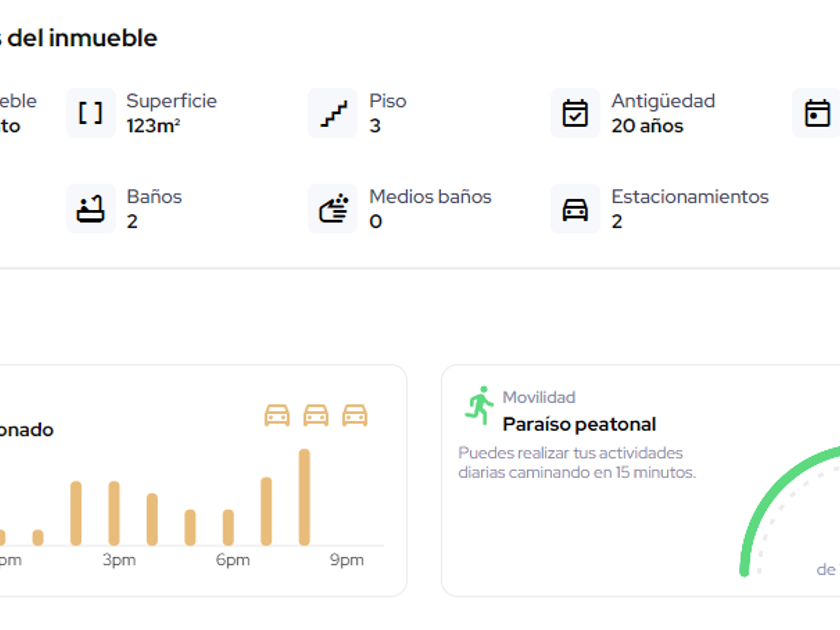The width and height of the screenshot is (840, 630).
Task: Click the 9pm label on chart axis
Action: pyautogui.click(x=347, y=560)
